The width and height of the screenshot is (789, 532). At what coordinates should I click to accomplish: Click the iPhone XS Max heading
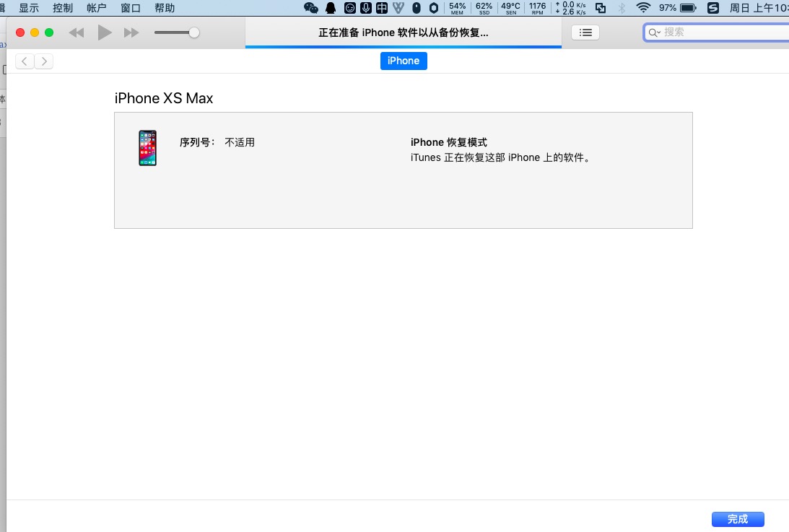pyautogui.click(x=164, y=98)
